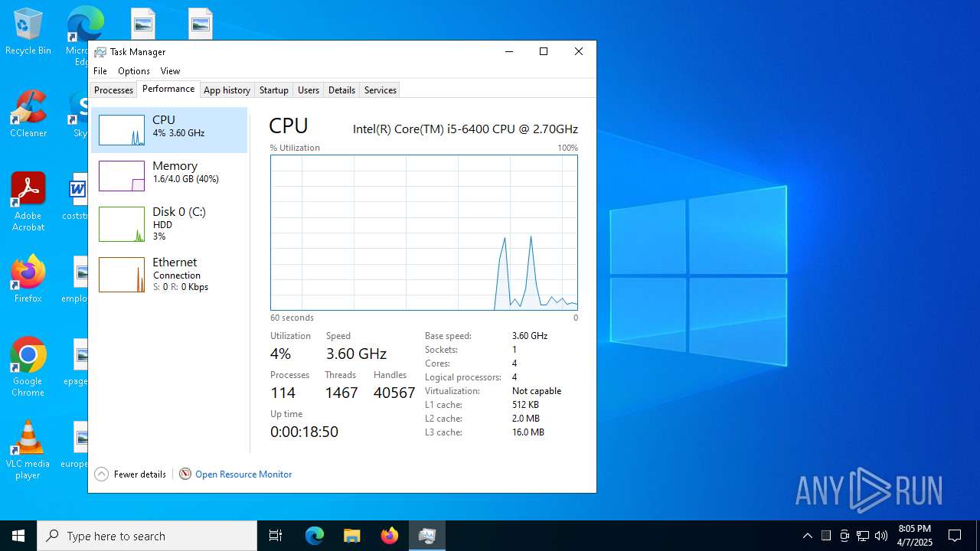Select the CPU mini graph in sidebar

(122, 130)
